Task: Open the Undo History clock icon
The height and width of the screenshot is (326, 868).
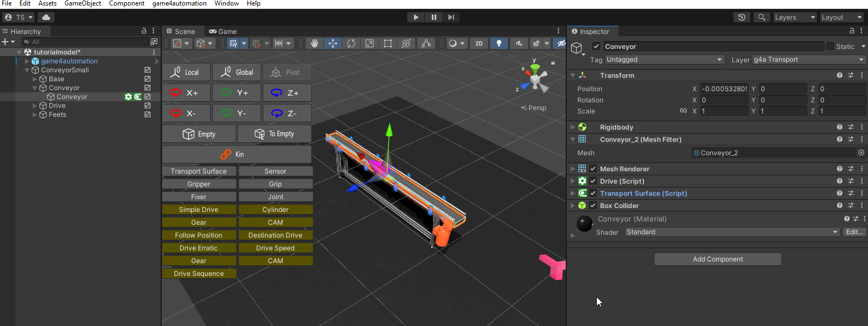Action: click(x=741, y=17)
